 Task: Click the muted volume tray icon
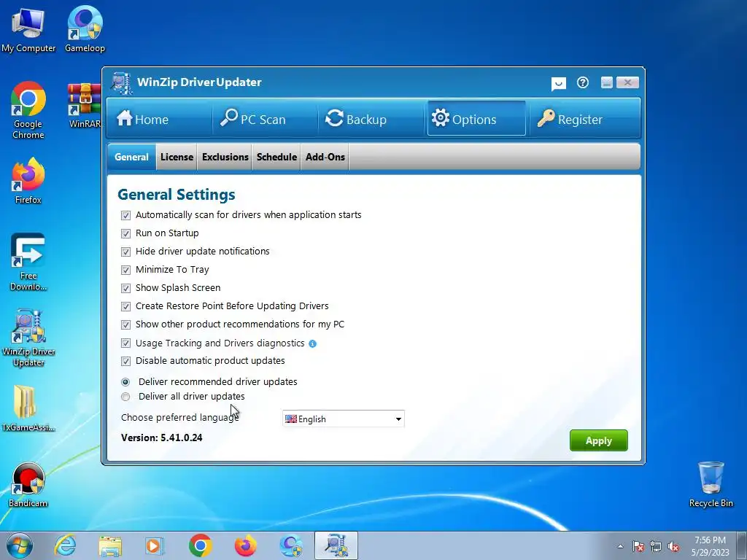point(673,546)
